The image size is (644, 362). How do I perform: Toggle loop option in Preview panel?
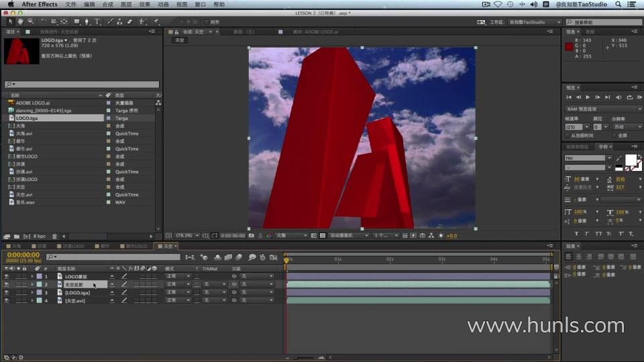point(629,97)
